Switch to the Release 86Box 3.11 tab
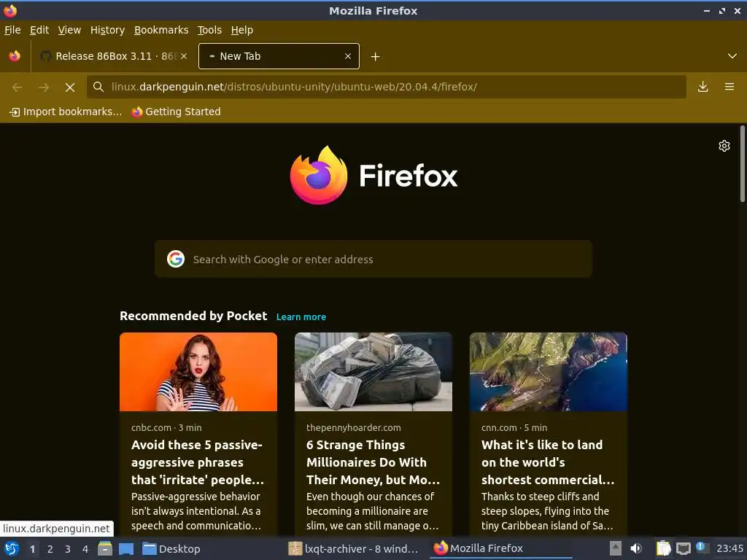The image size is (747, 560). 113,56
